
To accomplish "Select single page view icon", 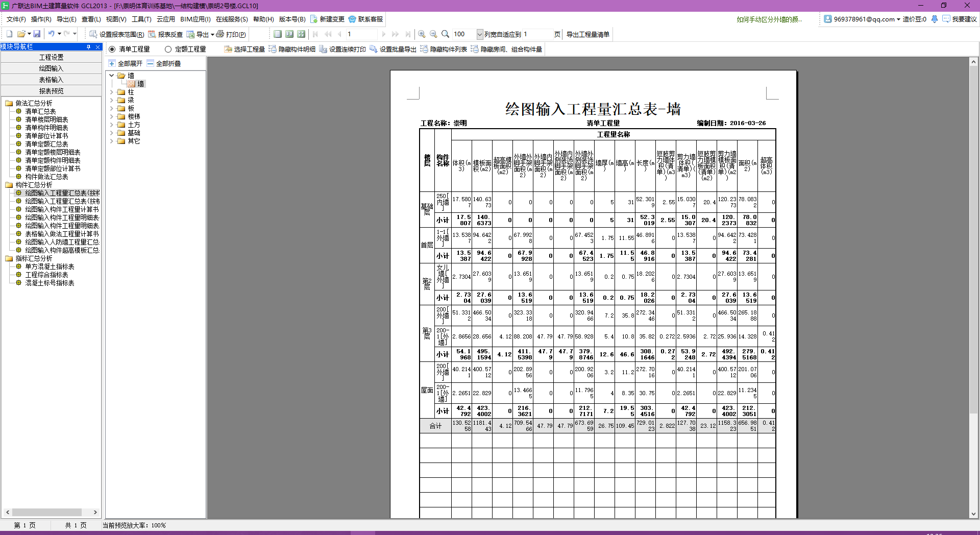I will click(278, 34).
